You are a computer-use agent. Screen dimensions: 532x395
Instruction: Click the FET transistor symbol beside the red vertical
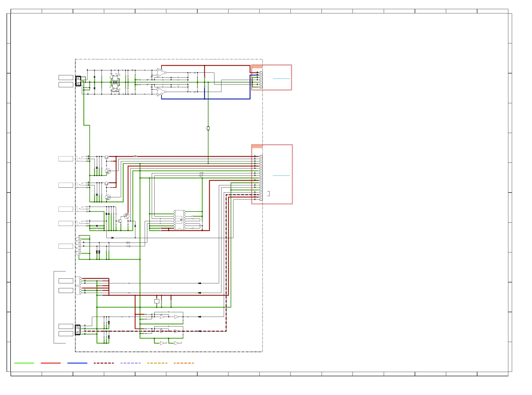pyautogui.click(x=126, y=216)
